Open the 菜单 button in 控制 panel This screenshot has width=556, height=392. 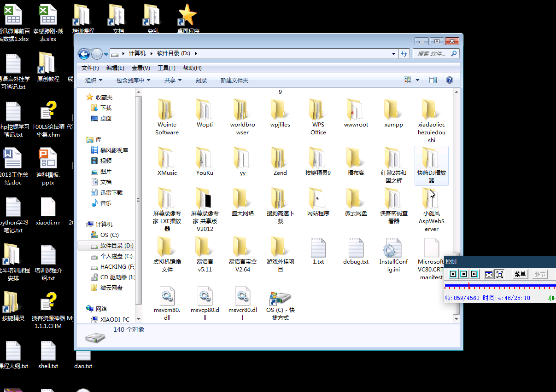click(x=520, y=274)
